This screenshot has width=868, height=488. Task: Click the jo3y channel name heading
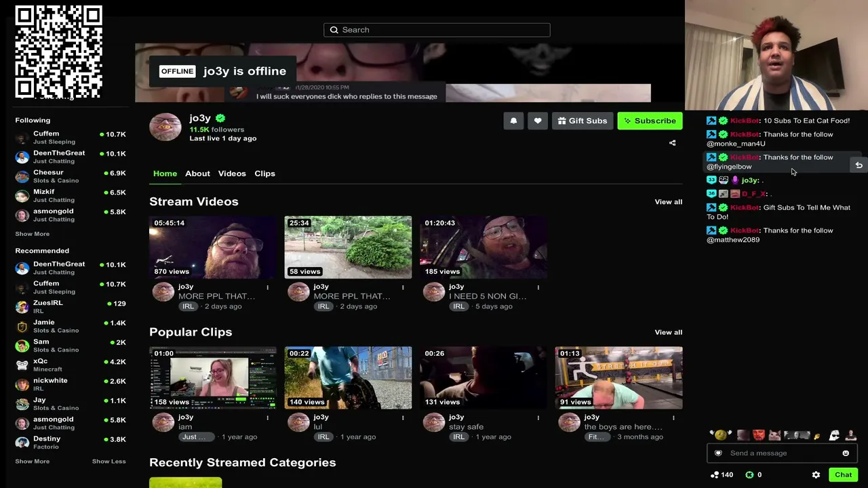[200, 118]
